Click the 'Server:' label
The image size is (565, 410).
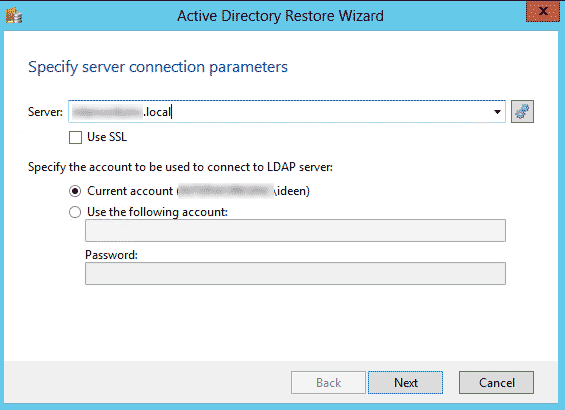pos(45,112)
